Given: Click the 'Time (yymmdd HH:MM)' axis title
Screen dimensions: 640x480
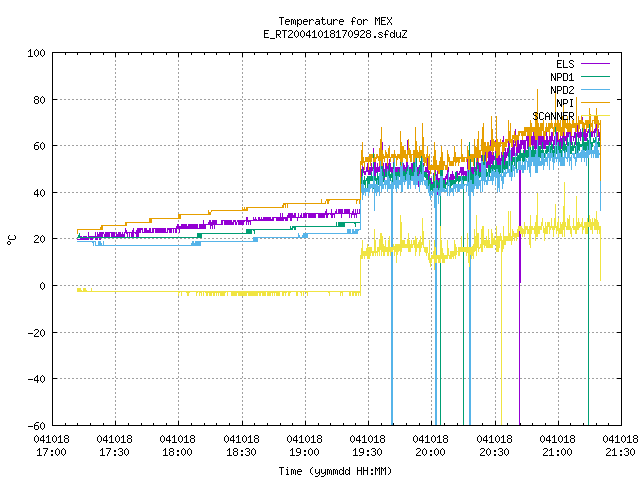Looking at the screenshot, I should 335,471.
